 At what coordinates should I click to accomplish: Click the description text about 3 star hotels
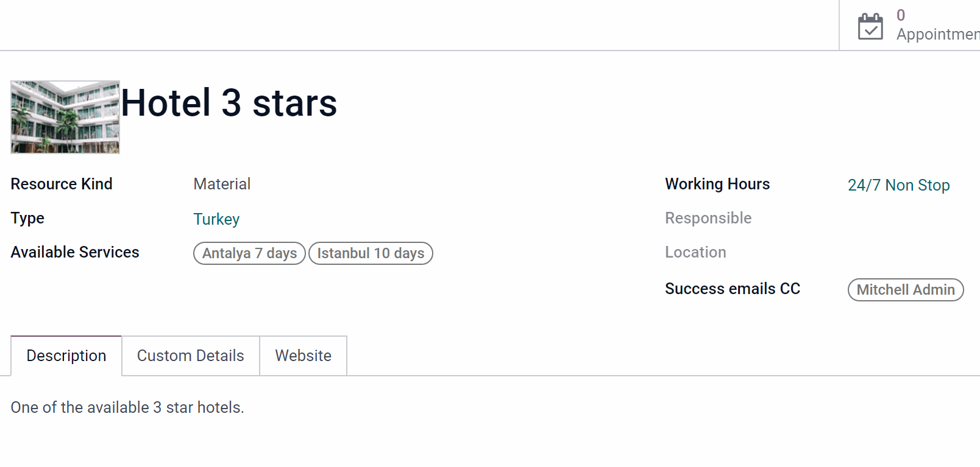(127, 407)
